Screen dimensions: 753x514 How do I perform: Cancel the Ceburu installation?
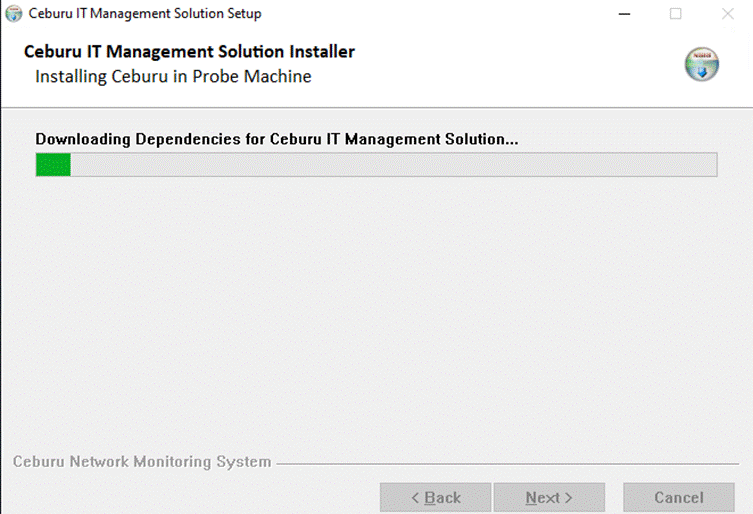[679, 498]
